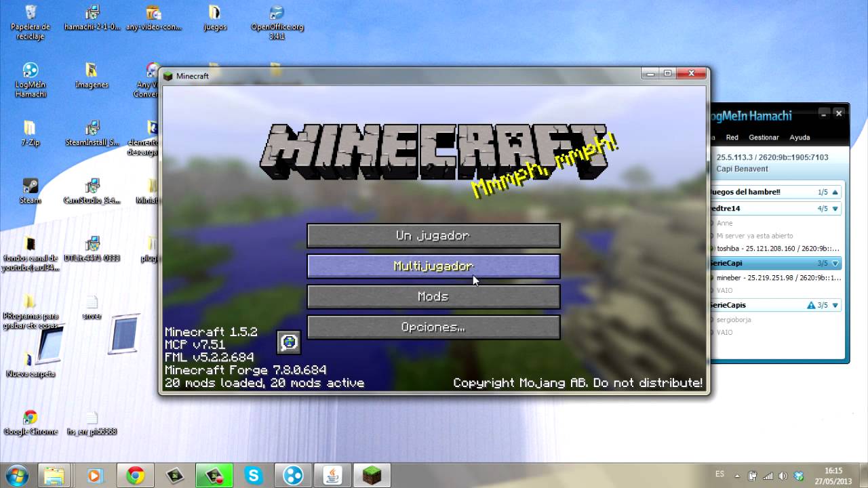Open the Nueva carpeta desktop folder
Screen dimensions: 868x488
point(31,364)
